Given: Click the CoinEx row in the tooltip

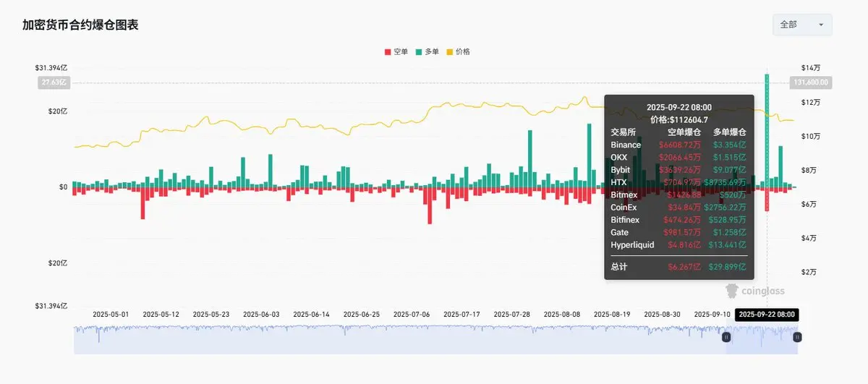Looking at the screenshot, I should click(678, 208).
